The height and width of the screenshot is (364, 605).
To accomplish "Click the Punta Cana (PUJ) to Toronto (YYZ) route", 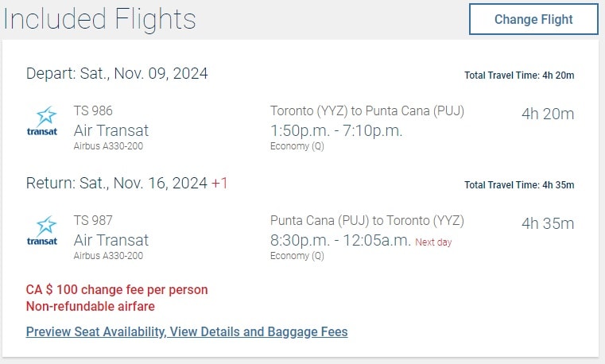I will click(366, 221).
